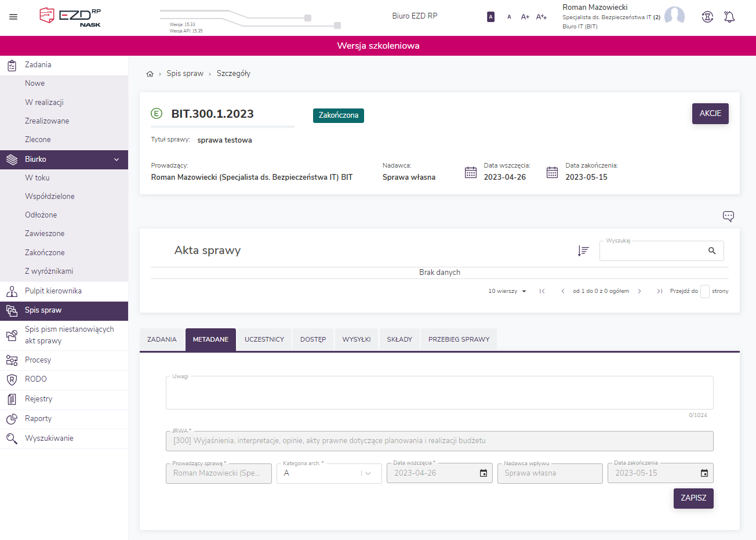Screen dimensions: 756x540
Task: Switch to the PRZEBIEG SPRAWY tab
Action: click(x=459, y=339)
